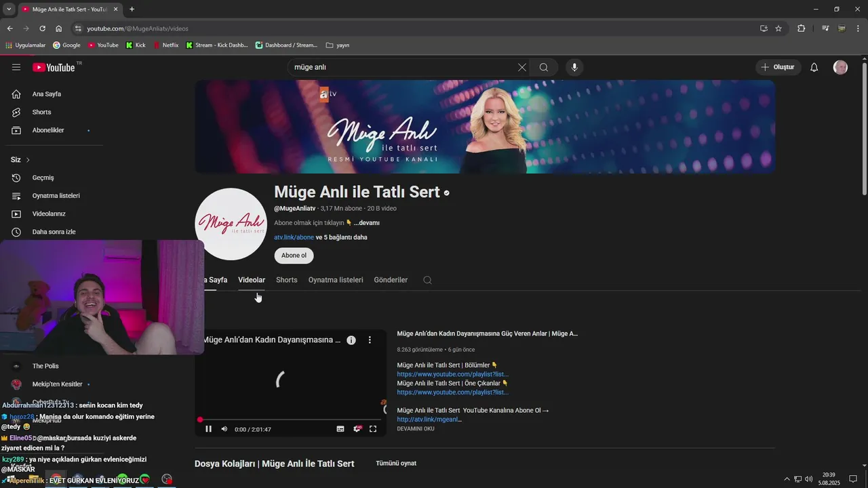Clear the search box text
The image size is (868, 488).
coord(521,67)
